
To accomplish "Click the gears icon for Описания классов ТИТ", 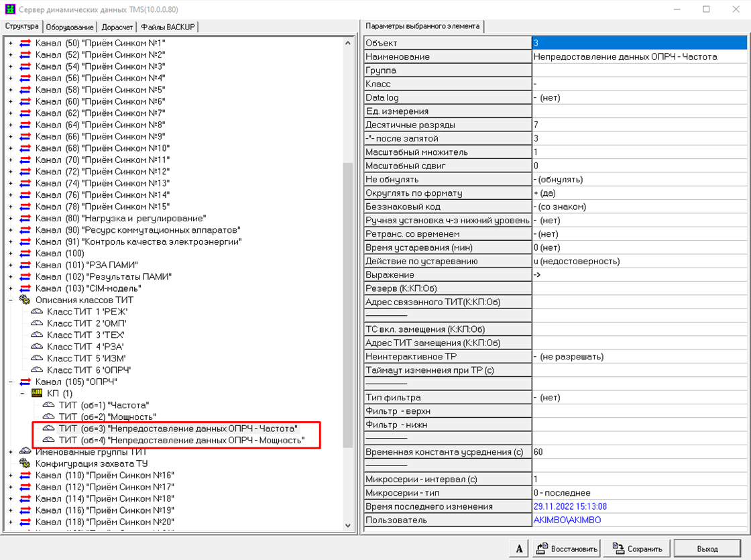I will 25,300.
